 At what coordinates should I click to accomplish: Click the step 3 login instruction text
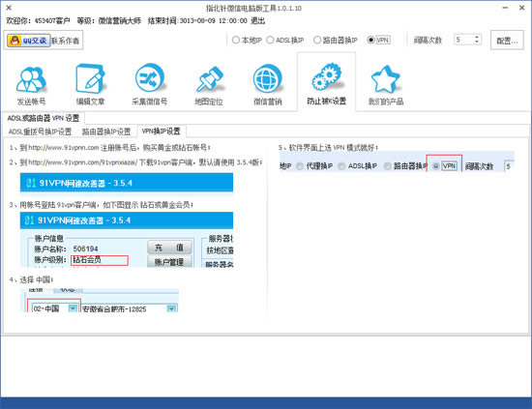point(102,205)
